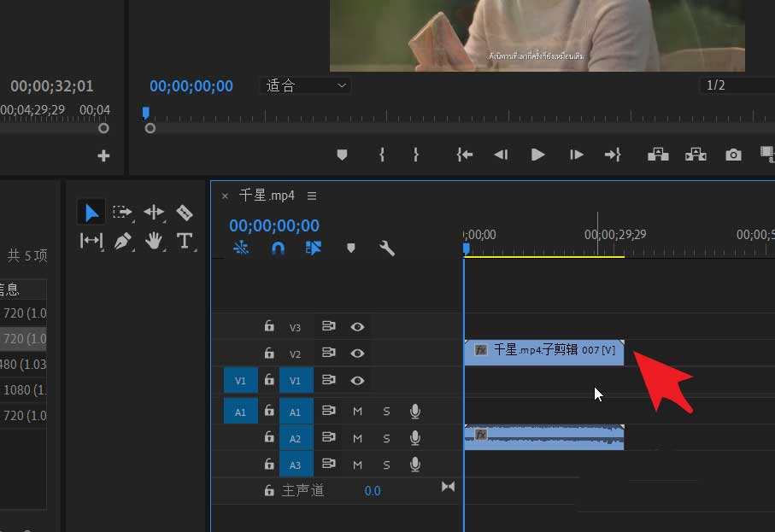This screenshot has width=775, height=532.
Task: Open timeline display settings wrench
Action: tap(387, 248)
